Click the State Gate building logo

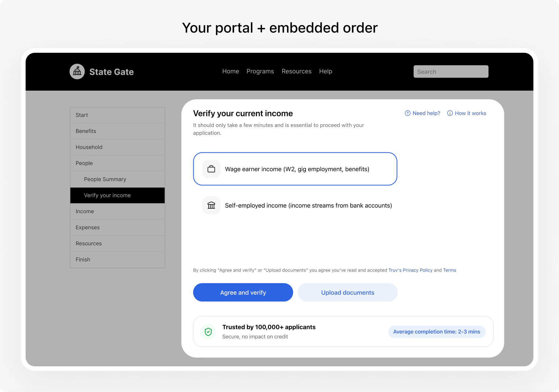pos(77,71)
